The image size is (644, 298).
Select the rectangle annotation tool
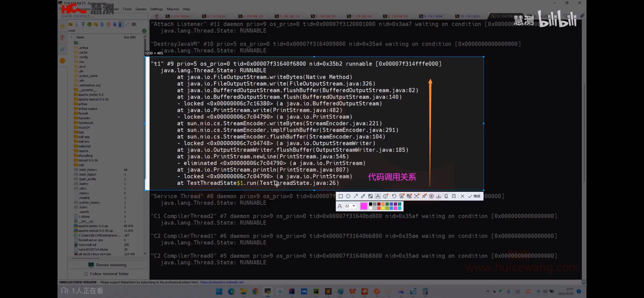click(341, 196)
